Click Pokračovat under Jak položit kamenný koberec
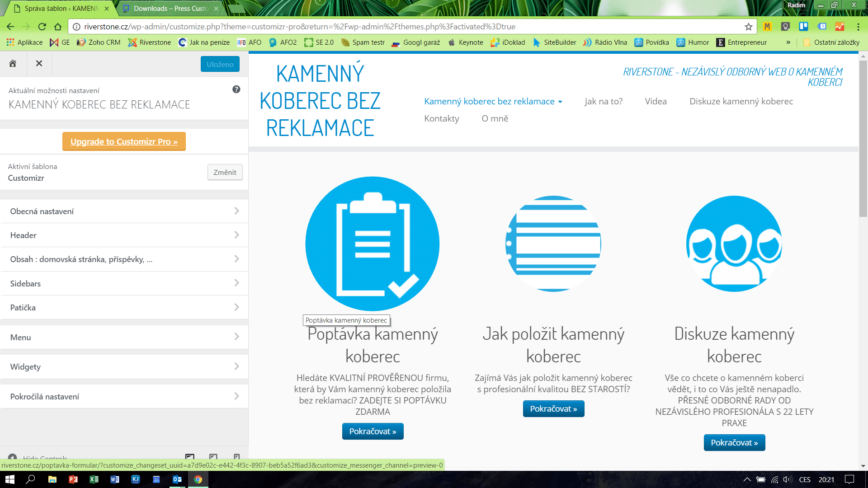868x488 pixels. coord(553,408)
